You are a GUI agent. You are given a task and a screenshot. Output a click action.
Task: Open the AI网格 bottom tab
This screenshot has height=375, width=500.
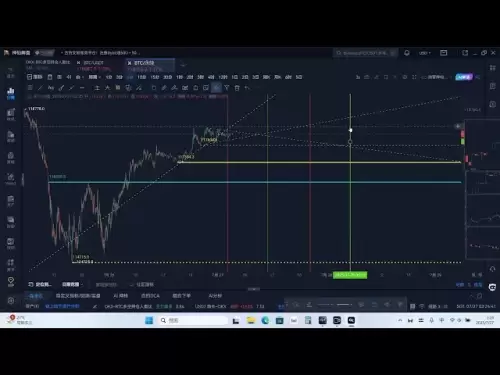coord(120,296)
